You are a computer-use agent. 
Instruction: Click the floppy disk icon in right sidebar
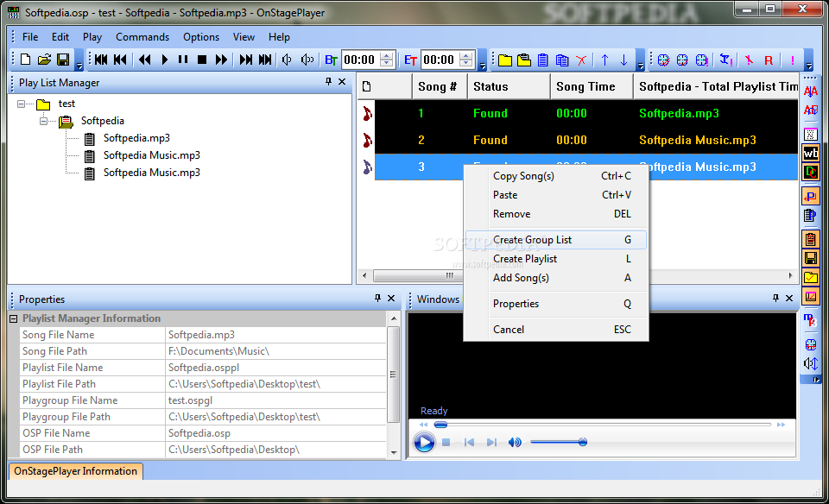pyautogui.click(x=811, y=258)
